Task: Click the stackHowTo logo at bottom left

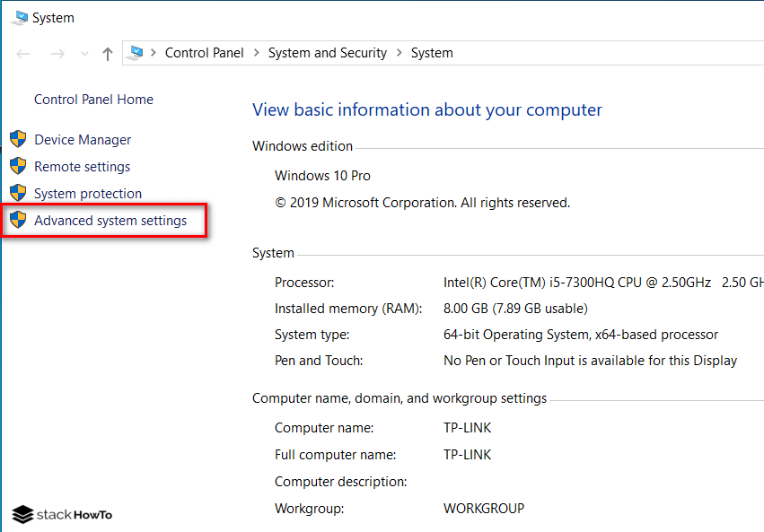Action: [61, 514]
